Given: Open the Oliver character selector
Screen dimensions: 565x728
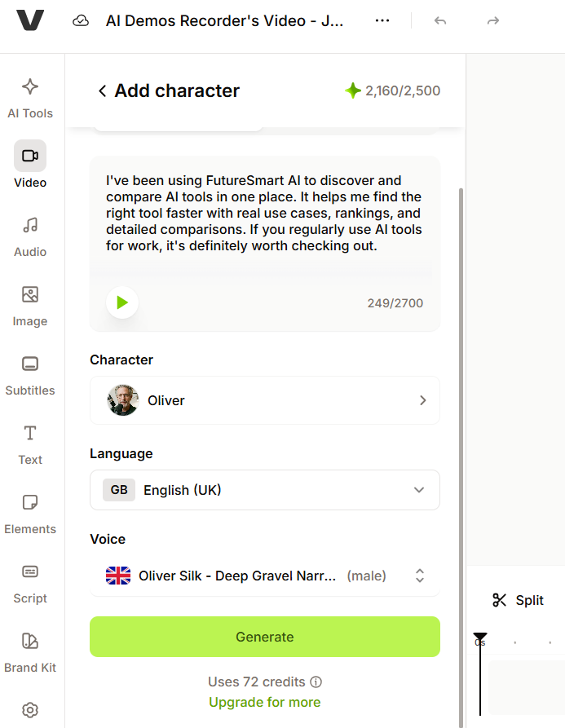Looking at the screenshot, I should point(265,400).
